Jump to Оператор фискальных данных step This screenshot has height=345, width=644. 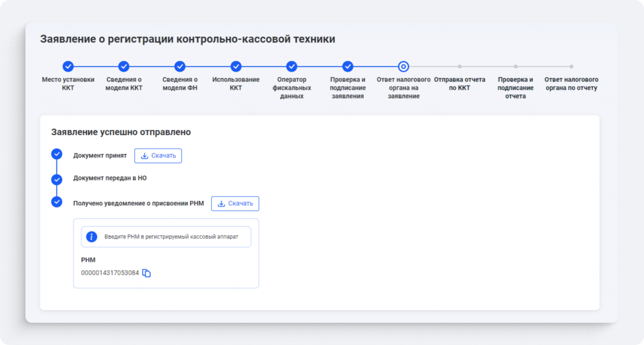click(292, 66)
